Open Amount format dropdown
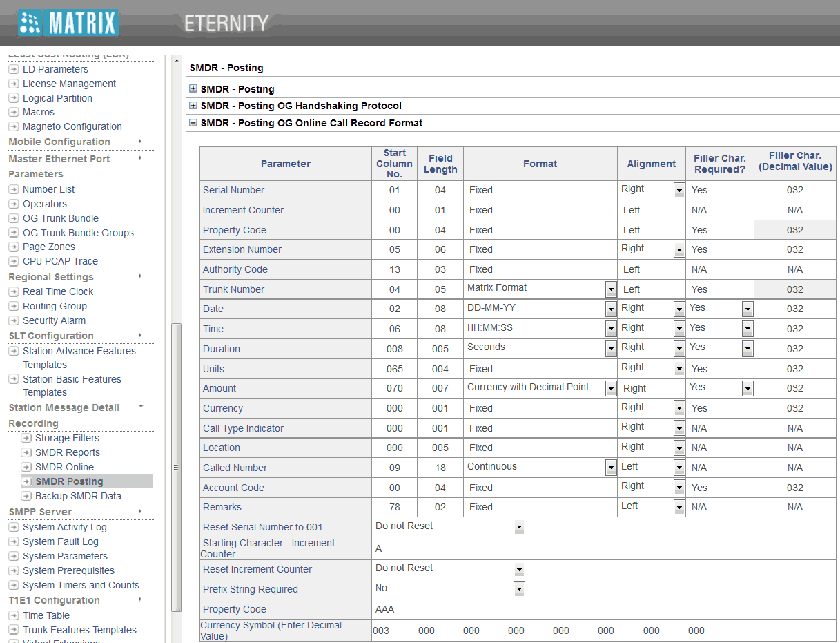 click(611, 389)
